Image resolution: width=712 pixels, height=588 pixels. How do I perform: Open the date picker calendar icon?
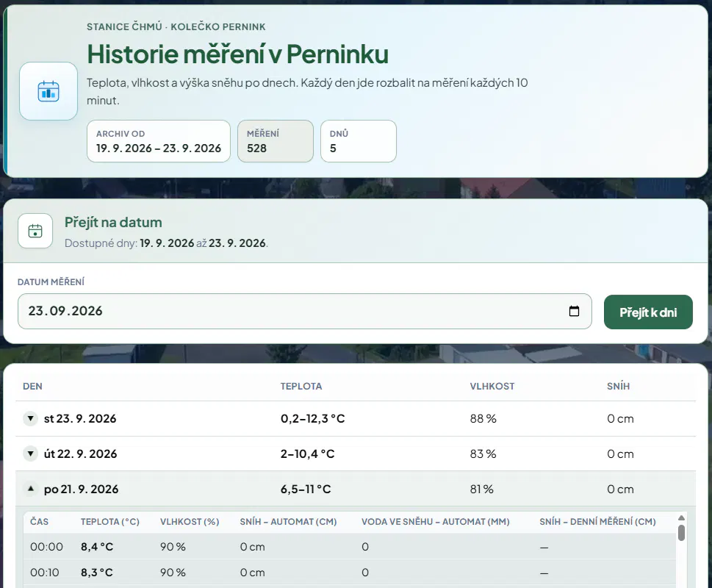574,311
